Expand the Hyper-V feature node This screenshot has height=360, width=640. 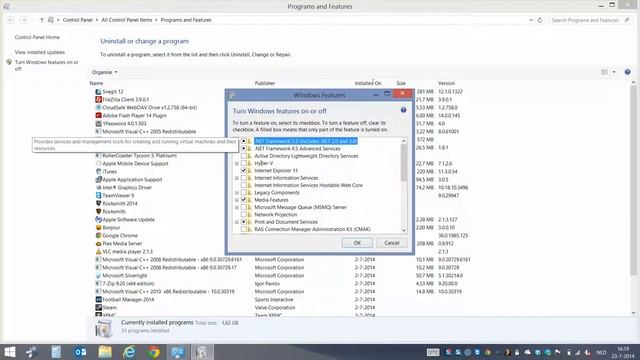pos(237,163)
